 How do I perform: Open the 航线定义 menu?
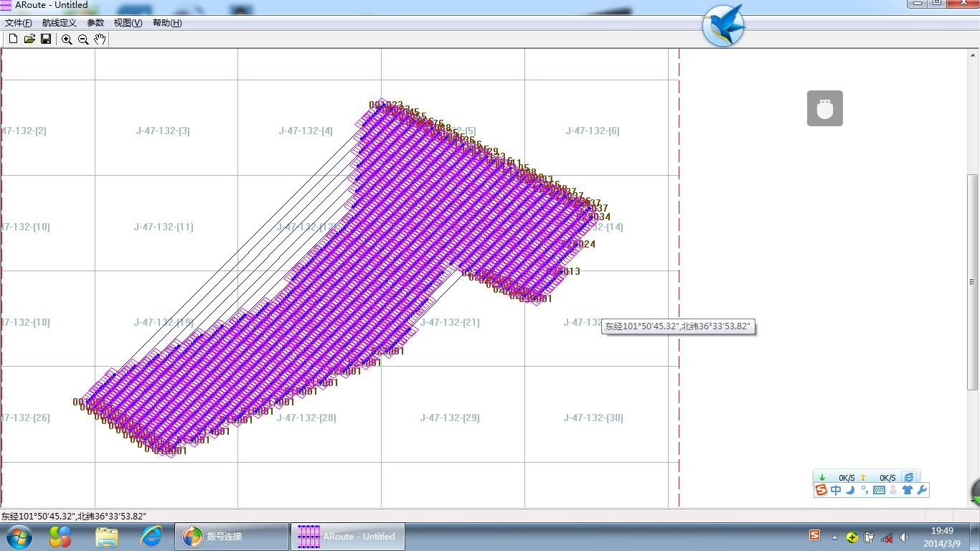click(60, 23)
